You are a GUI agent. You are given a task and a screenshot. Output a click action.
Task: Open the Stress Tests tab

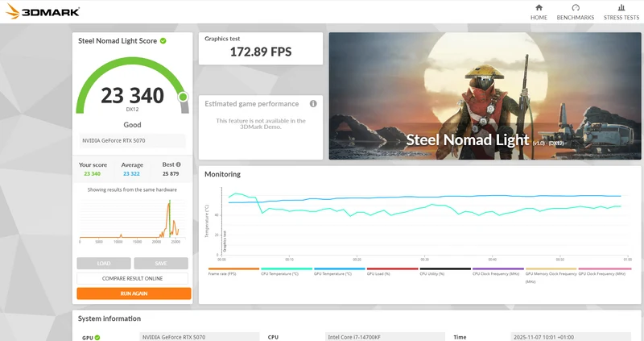621,12
